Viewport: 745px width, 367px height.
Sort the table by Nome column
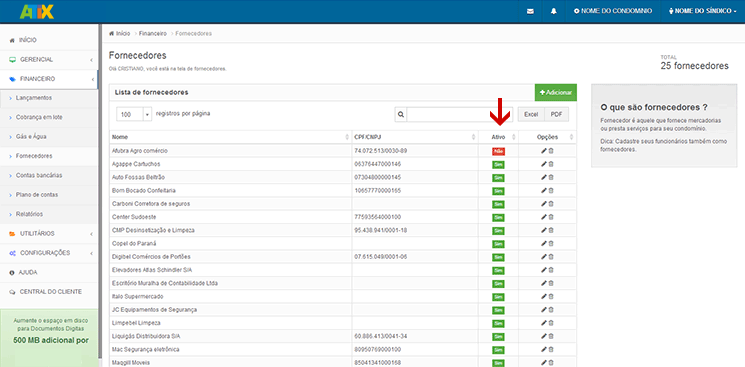coord(230,137)
